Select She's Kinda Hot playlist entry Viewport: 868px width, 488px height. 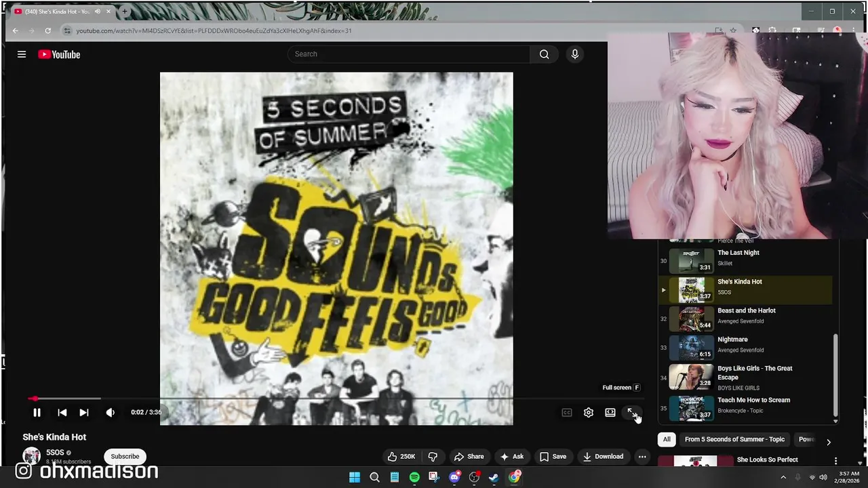[746, 289]
